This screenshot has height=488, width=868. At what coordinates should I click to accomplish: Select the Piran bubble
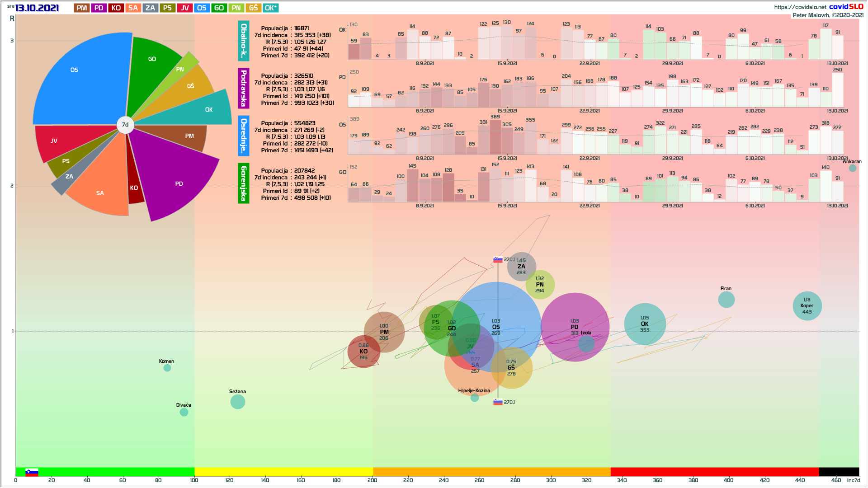click(726, 300)
